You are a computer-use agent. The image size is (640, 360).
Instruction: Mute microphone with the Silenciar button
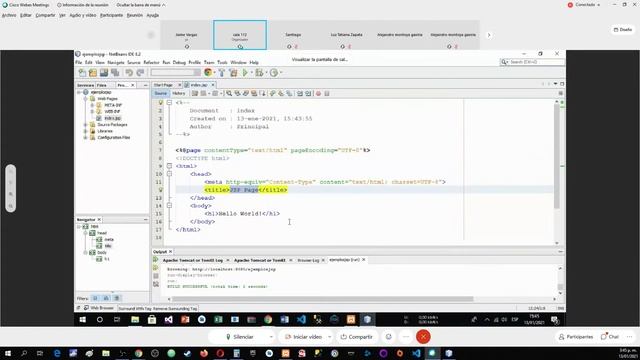click(240, 337)
